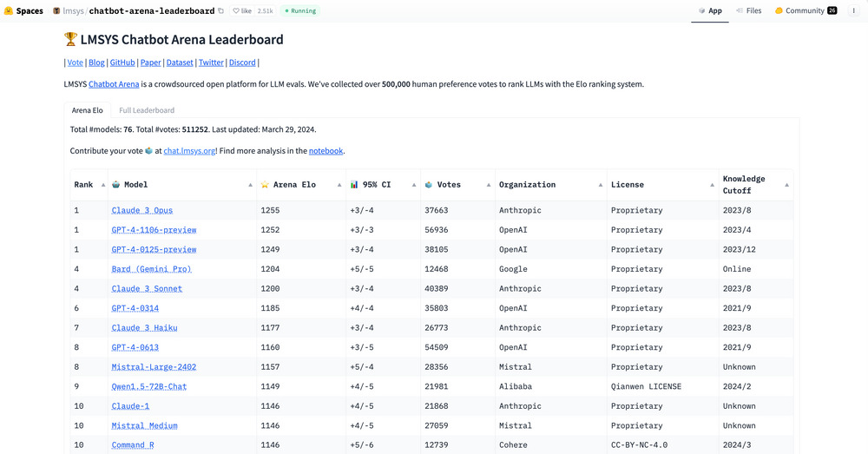The image size is (868, 454).
Task: Select Elo value 1255 cell
Action: click(301, 210)
